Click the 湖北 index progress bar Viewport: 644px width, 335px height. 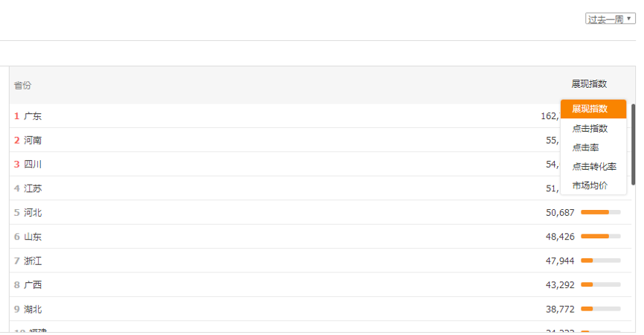600,309
